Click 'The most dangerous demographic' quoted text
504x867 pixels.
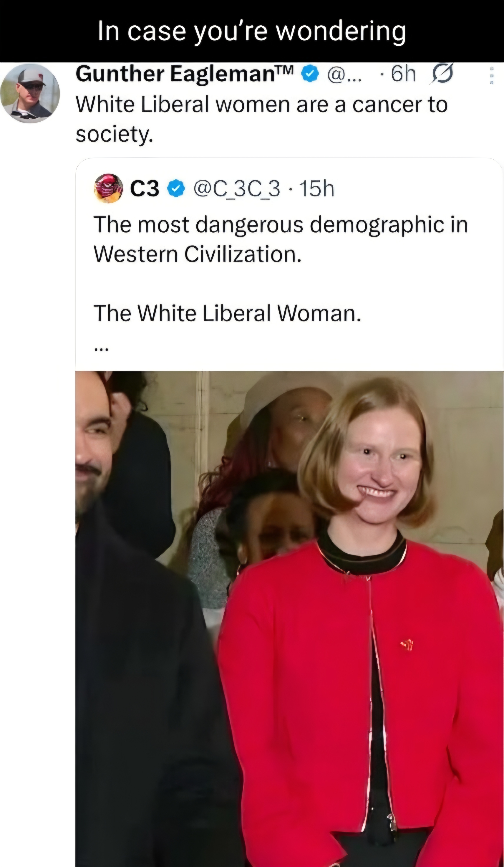[x=280, y=239]
